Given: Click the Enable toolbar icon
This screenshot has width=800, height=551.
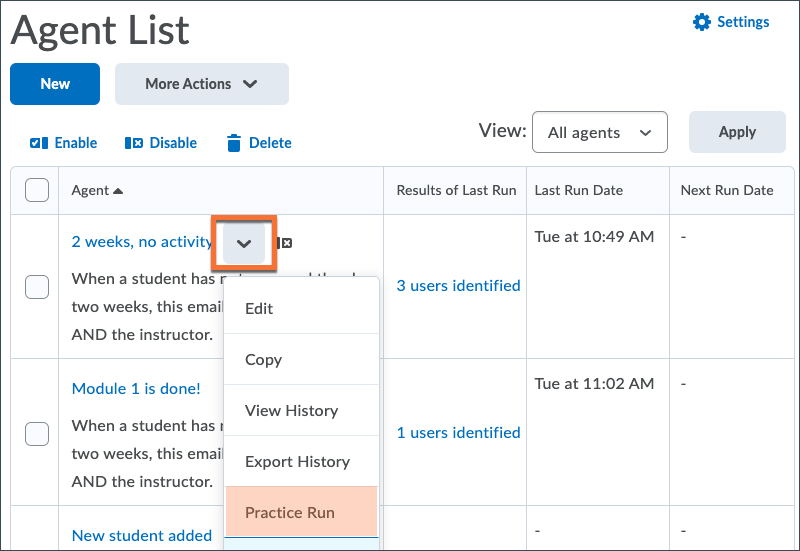Looking at the screenshot, I should [39, 143].
